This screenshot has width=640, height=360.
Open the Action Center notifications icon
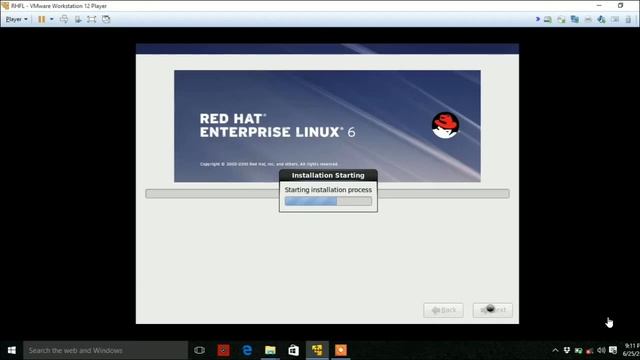(x=613, y=350)
